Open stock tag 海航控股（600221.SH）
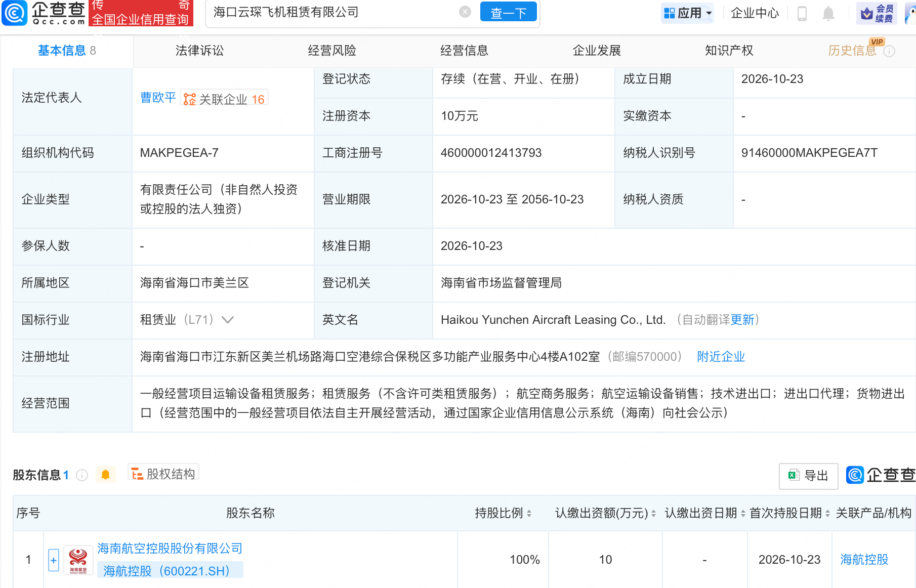 point(170,571)
